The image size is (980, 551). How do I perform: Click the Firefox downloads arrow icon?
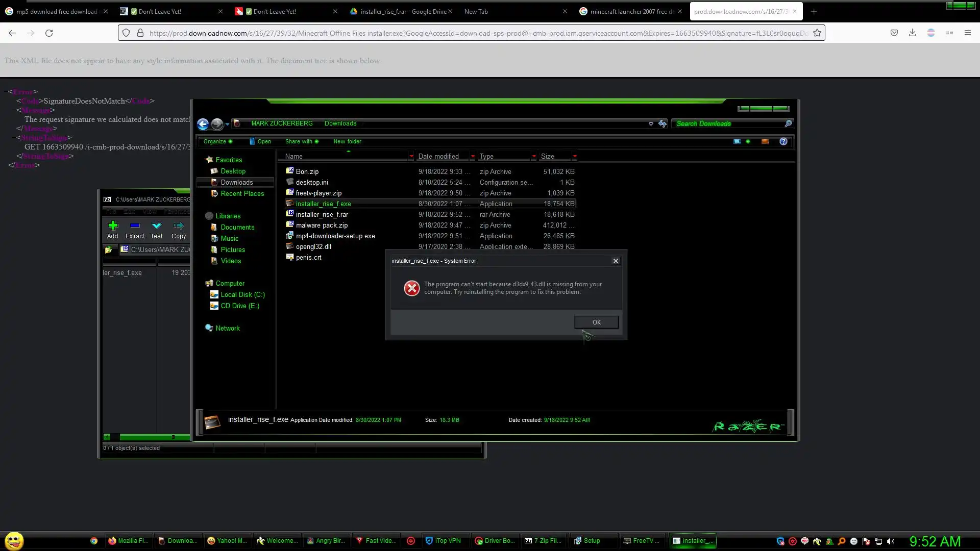(x=912, y=33)
